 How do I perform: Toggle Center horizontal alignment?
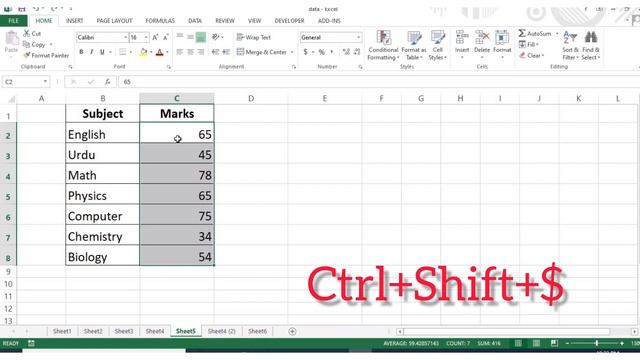click(190, 52)
